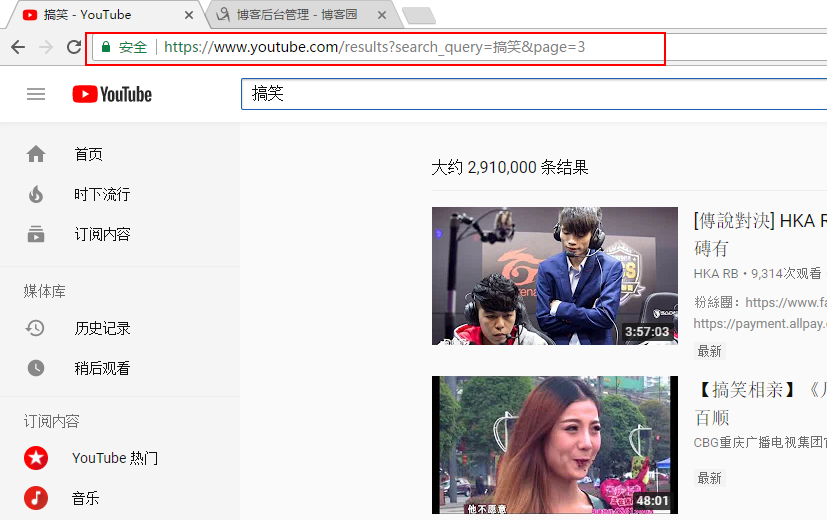Click the 时下流行 flame icon
Viewport: 827px width, 520px height.
[x=36, y=194]
